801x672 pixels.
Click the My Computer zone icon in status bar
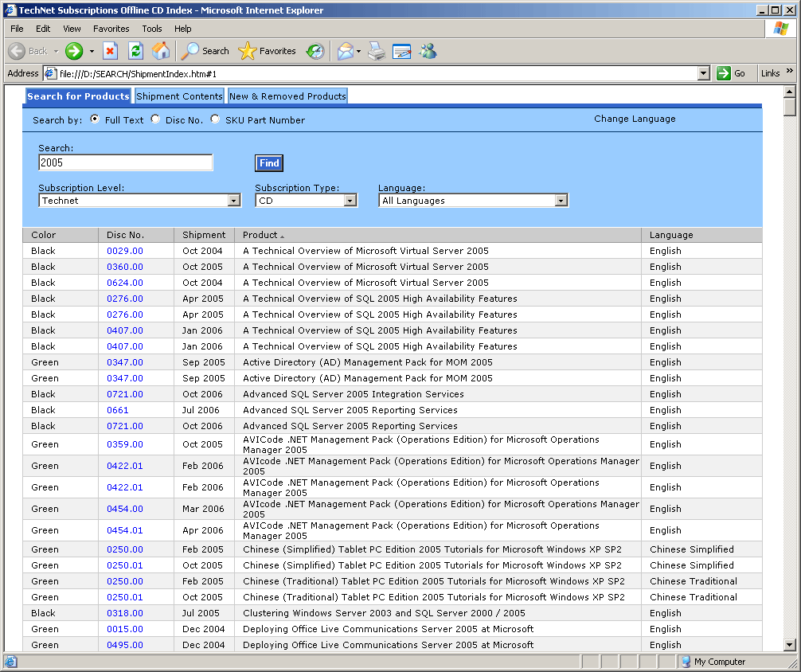pos(686,662)
